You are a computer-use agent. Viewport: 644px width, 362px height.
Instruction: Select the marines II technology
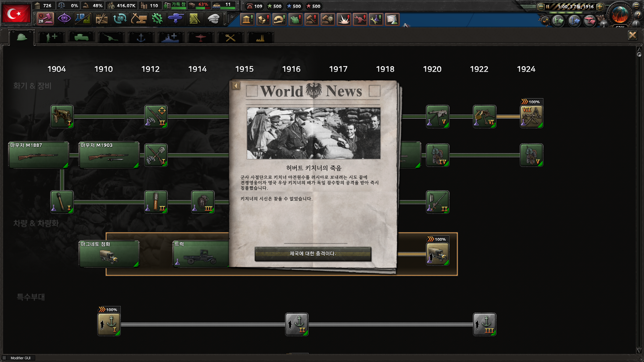297,324
